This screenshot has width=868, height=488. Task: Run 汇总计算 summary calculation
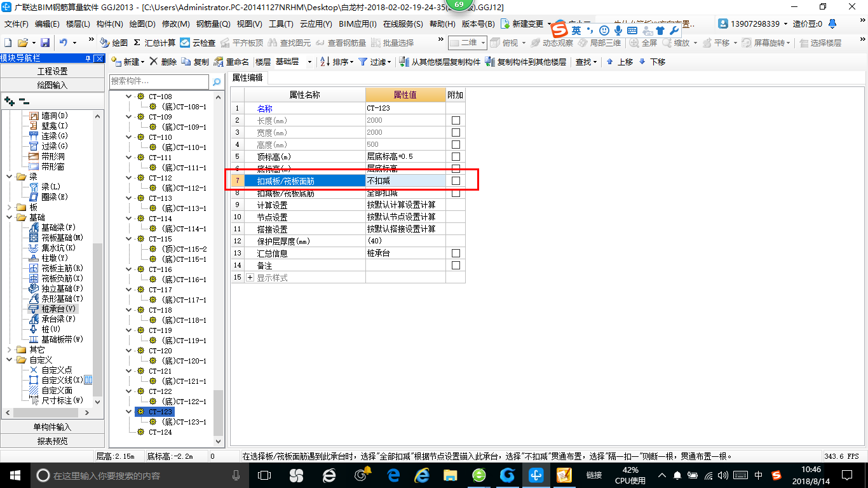click(154, 43)
